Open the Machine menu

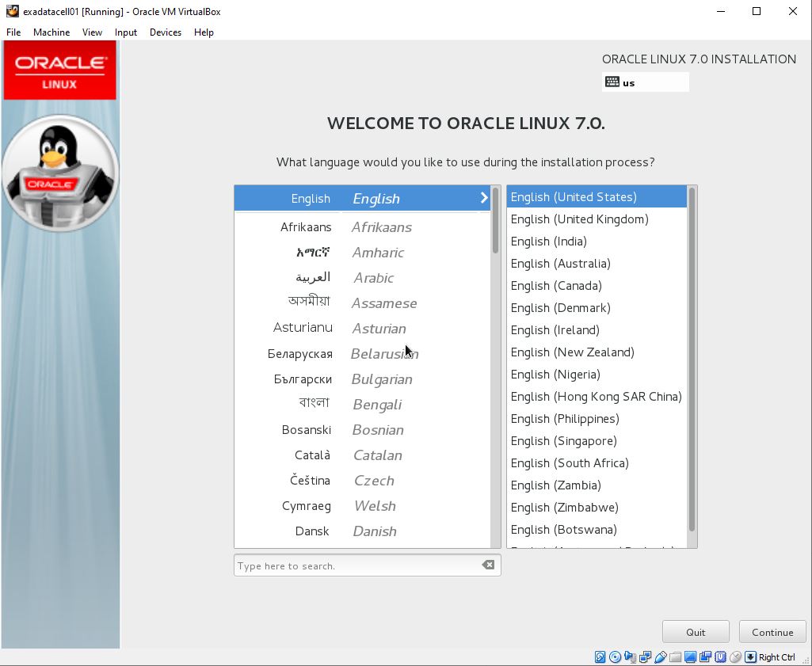pyautogui.click(x=51, y=32)
